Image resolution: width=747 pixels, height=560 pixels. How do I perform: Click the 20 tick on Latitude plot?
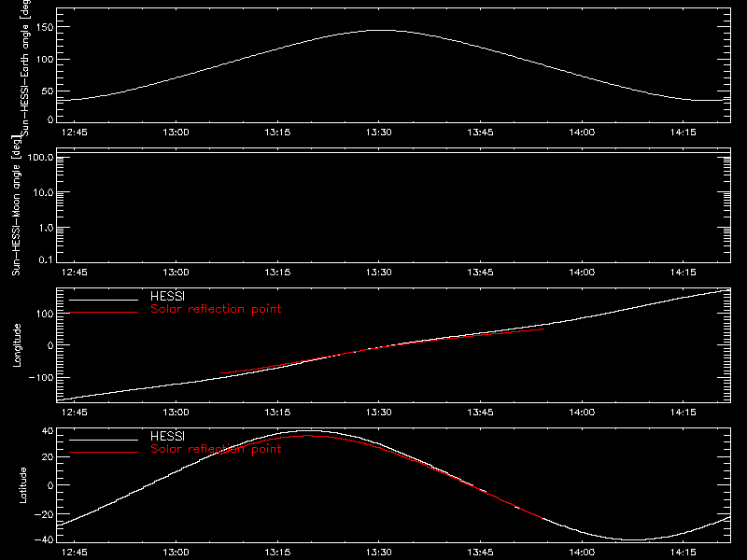click(x=48, y=457)
